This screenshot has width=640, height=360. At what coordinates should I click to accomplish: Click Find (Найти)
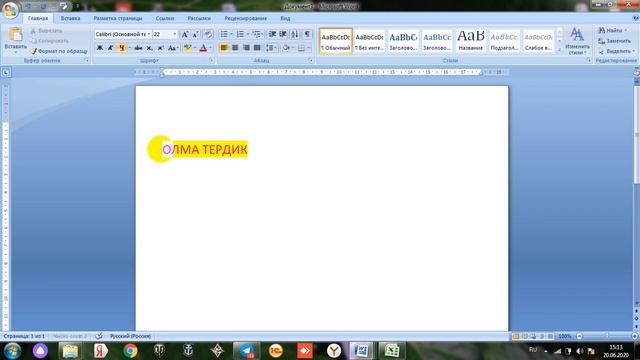pyautogui.click(x=612, y=31)
